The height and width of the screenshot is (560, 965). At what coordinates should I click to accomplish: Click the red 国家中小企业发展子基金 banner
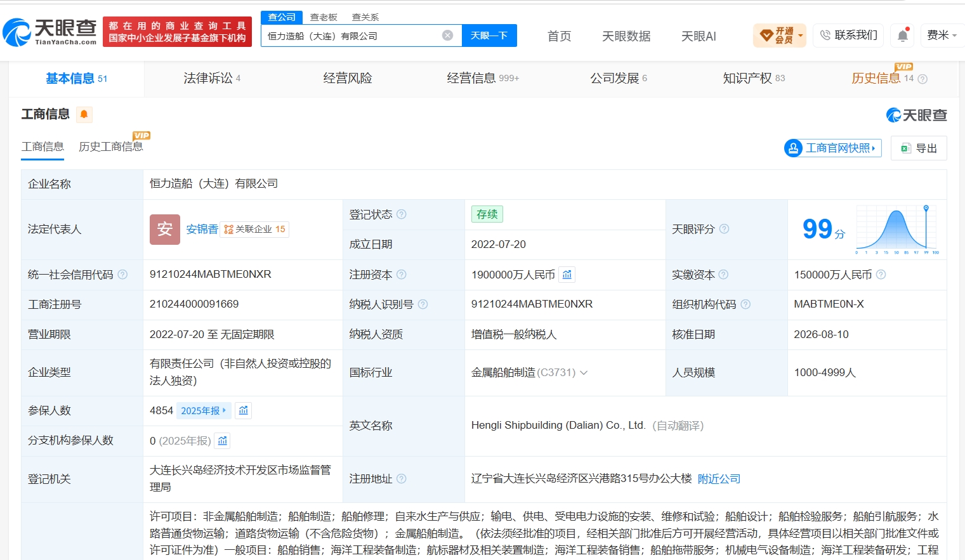(177, 32)
